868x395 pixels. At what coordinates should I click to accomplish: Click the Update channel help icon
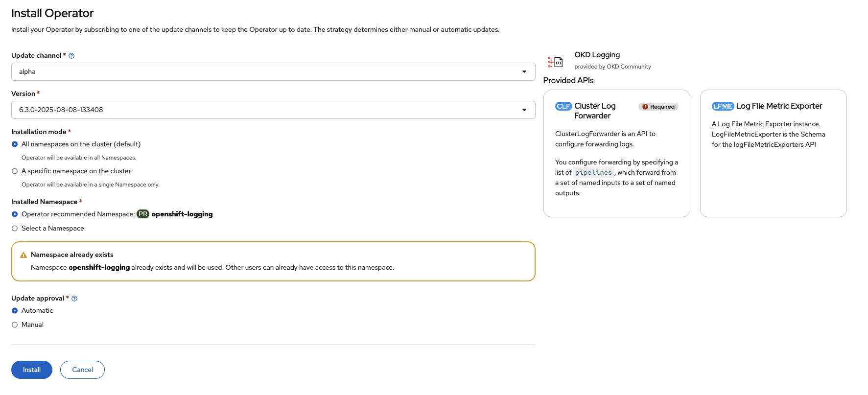[71, 56]
